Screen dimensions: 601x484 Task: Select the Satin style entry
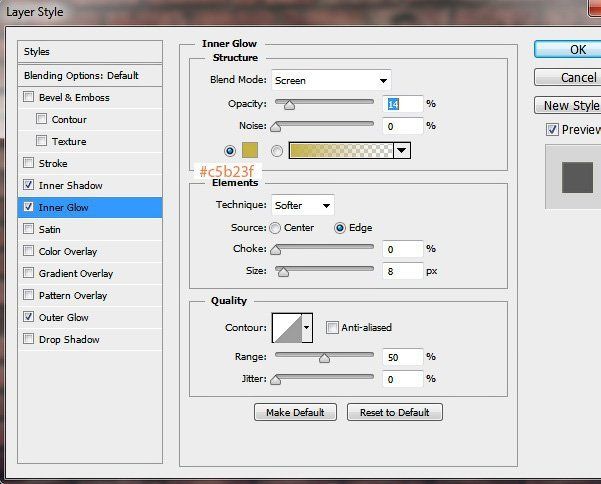(50, 230)
